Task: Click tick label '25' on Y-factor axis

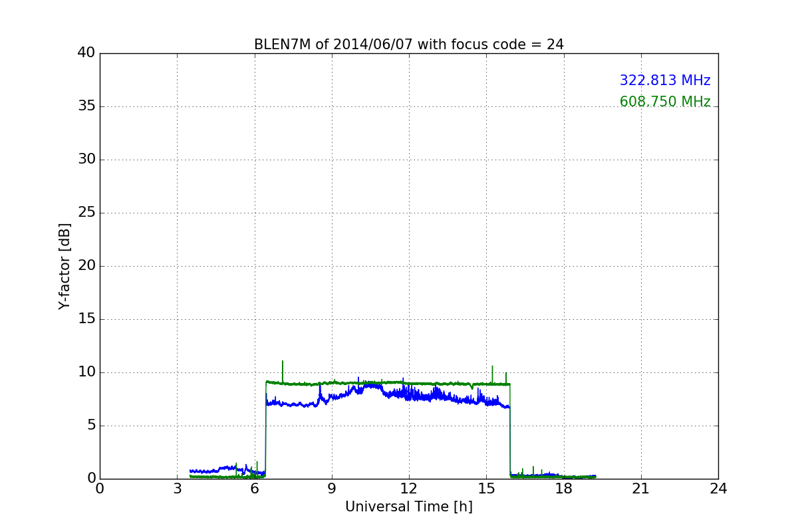Action: click(x=86, y=213)
